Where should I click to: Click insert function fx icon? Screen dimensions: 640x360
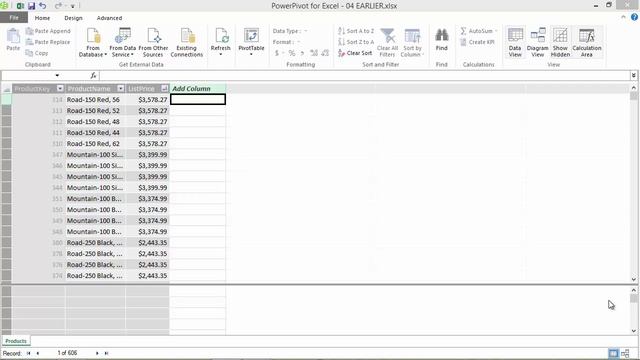pyautogui.click(x=93, y=76)
